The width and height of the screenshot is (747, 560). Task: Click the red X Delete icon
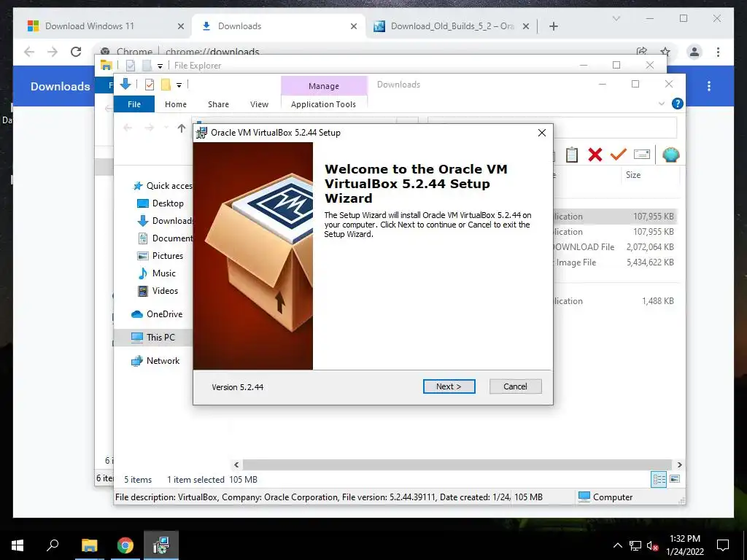coord(595,155)
